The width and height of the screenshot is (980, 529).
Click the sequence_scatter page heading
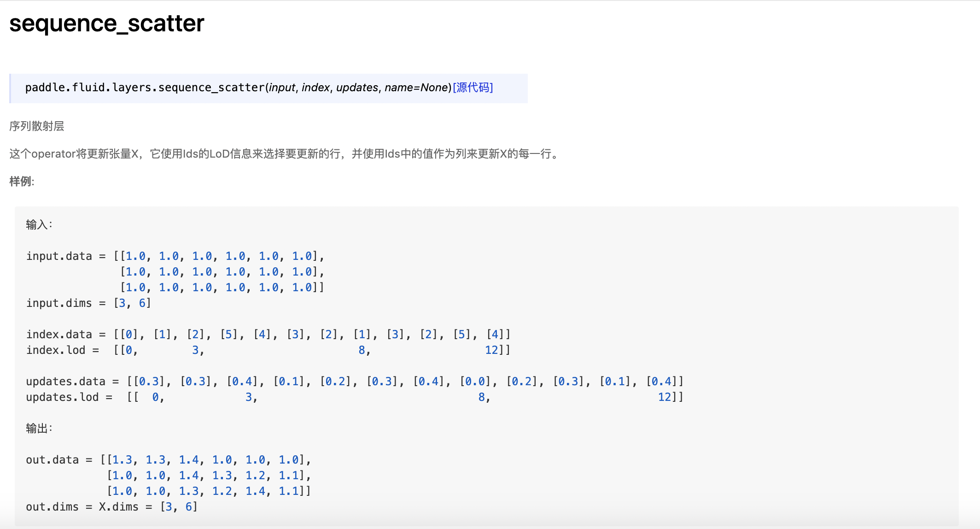pyautogui.click(x=106, y=23)
